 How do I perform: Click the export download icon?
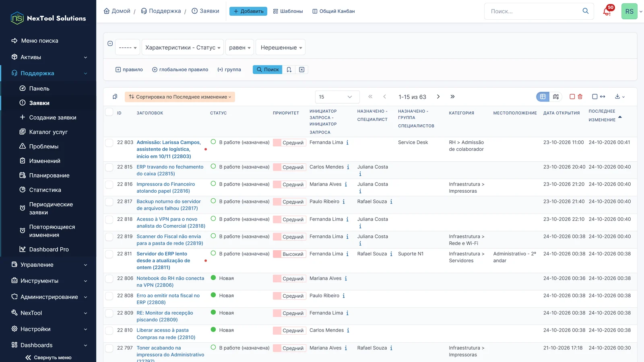pyautogui.click(x=619, y=97)
